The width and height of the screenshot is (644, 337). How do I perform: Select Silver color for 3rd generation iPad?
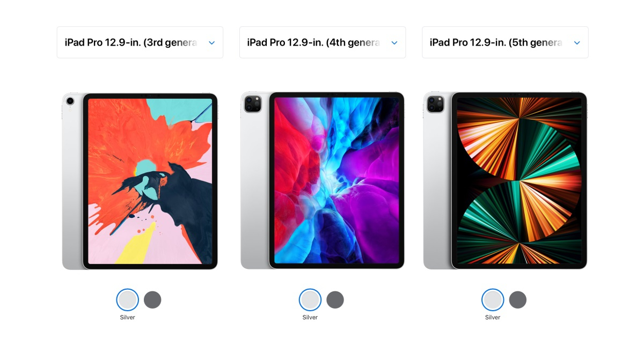[x=128, y=299]
